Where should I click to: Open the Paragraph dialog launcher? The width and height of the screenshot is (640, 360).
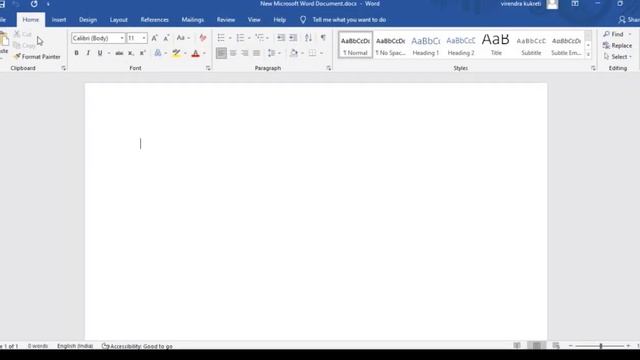(329, 68)
